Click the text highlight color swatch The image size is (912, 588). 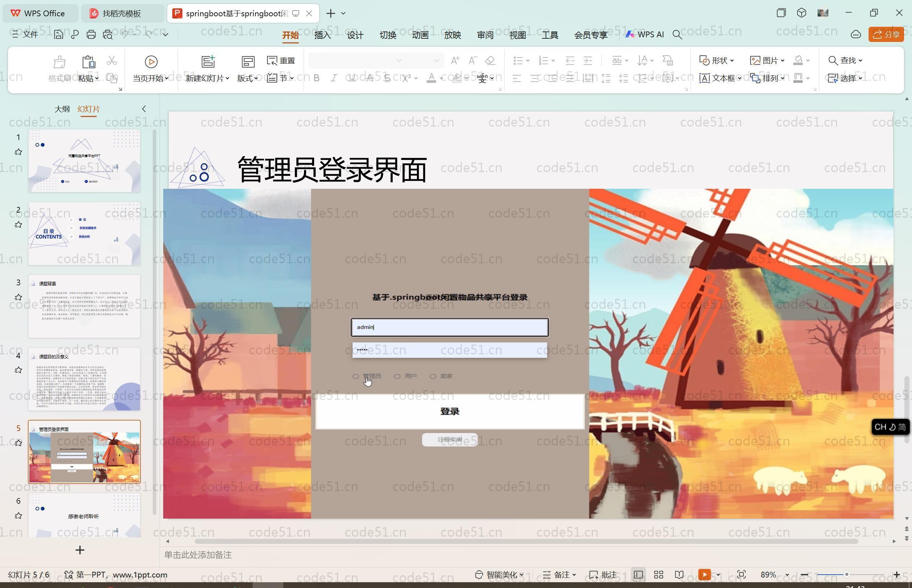coord(457,78)
